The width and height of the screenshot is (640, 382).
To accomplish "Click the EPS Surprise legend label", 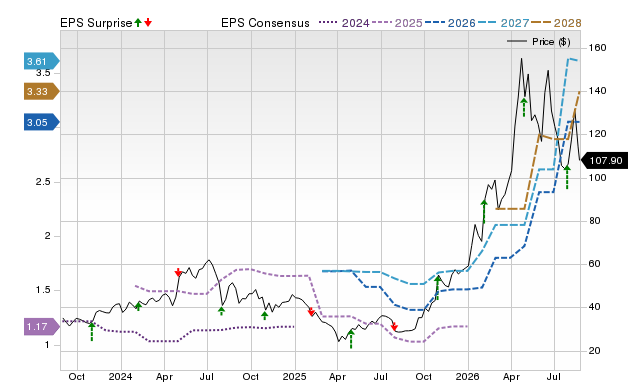I will (x=96, y=23).
